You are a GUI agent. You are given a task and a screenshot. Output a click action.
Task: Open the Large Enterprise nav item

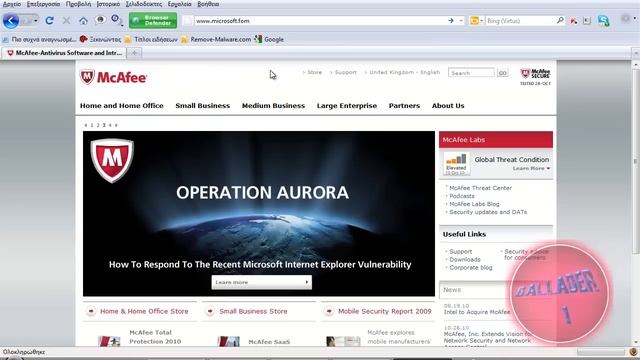click(347, 106)
